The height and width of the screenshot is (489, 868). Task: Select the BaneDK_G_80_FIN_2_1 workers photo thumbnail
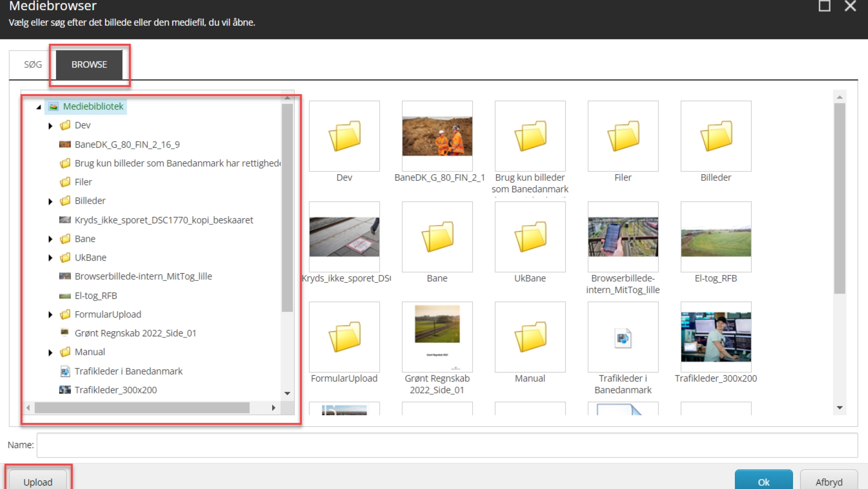(437, 136)
